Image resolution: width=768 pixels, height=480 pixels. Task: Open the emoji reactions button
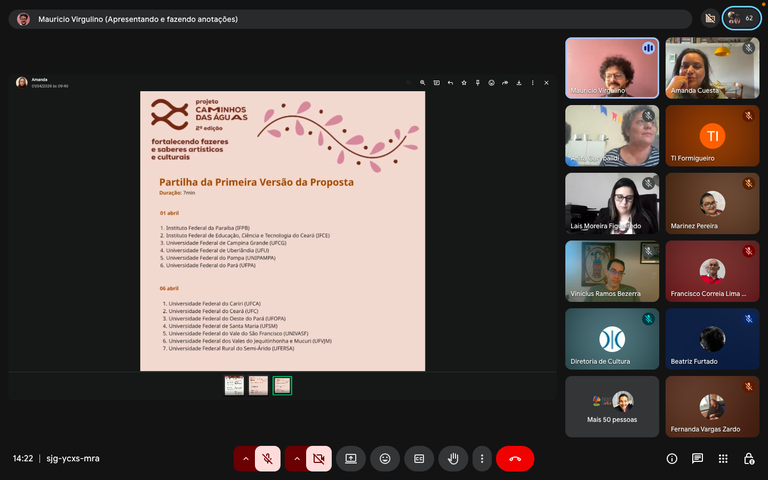pyautogui.click(x=385, y=459)
